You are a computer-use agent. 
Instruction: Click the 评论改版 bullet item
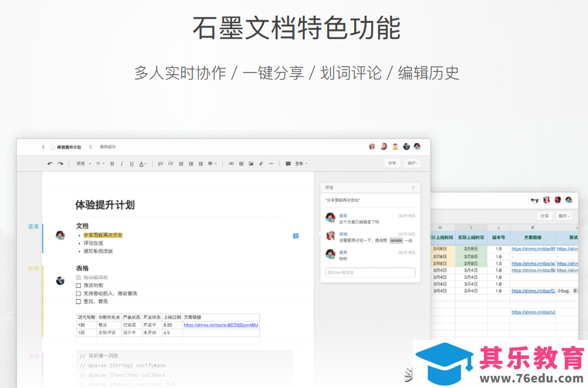click(x=93, y=243)
